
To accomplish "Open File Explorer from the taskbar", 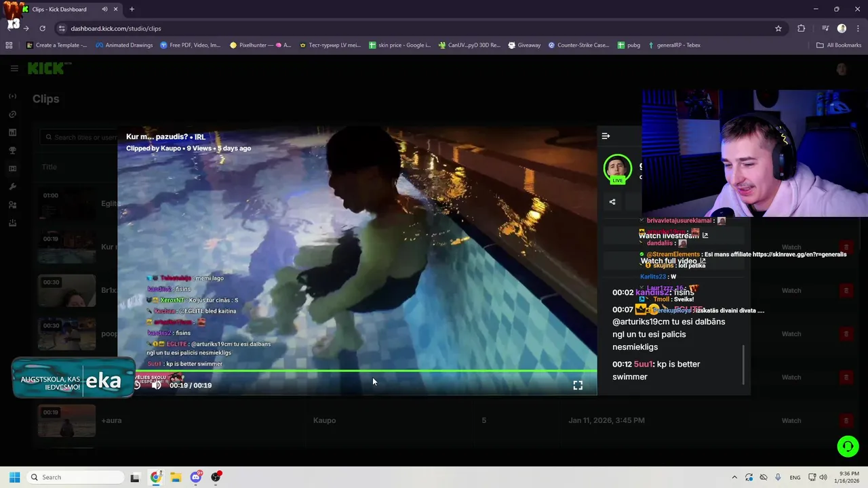I will pos(176,477).
